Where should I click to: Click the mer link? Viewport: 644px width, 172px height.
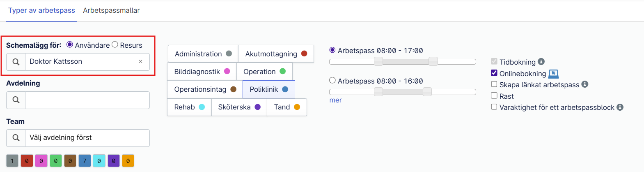pos(335,100)
